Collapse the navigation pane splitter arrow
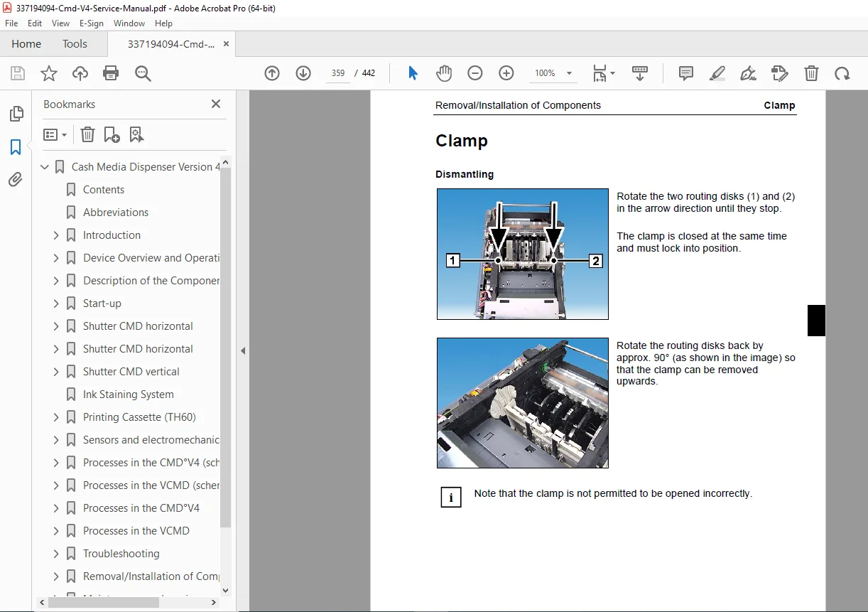The image size is (868, 612). (243, 350)
